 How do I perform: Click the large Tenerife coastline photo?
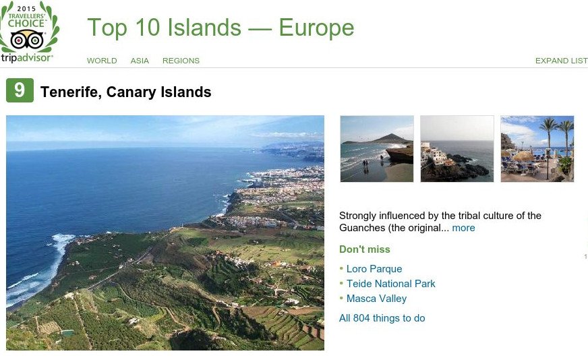coord(165,233)
